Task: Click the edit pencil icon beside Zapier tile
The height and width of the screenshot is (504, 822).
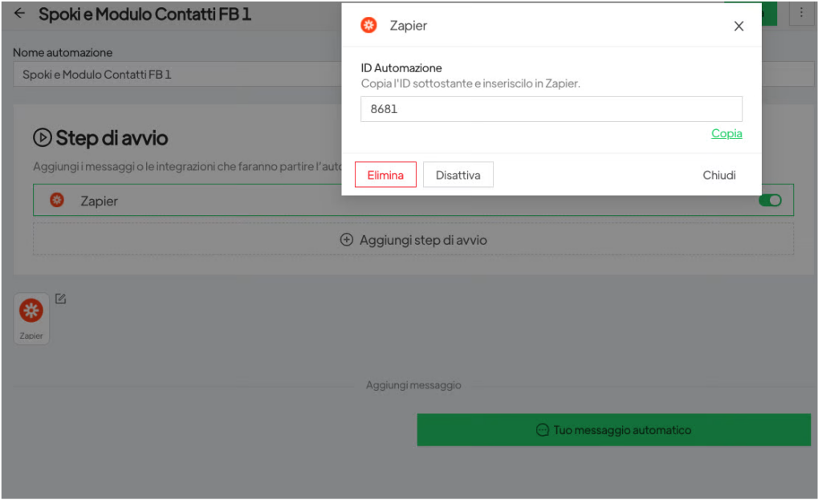Action: [61, 299]
